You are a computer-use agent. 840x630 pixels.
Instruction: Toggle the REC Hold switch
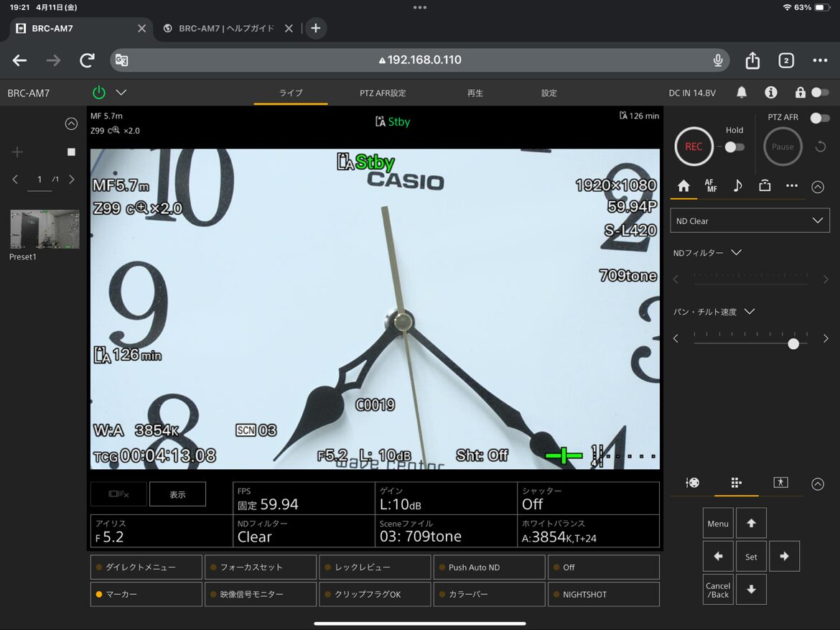[734, 147]
